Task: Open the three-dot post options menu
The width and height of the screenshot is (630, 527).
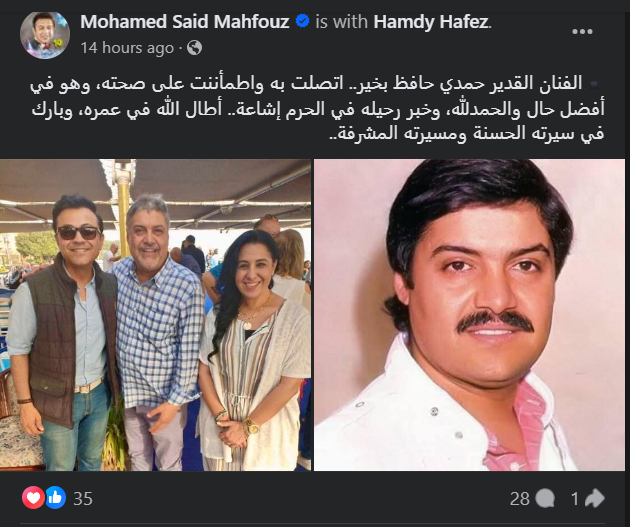Action: point(582,31)
